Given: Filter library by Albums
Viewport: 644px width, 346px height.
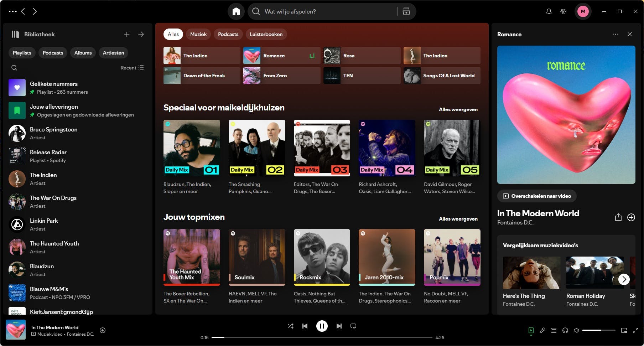Looking at the screenshot, I should [83, 53].
